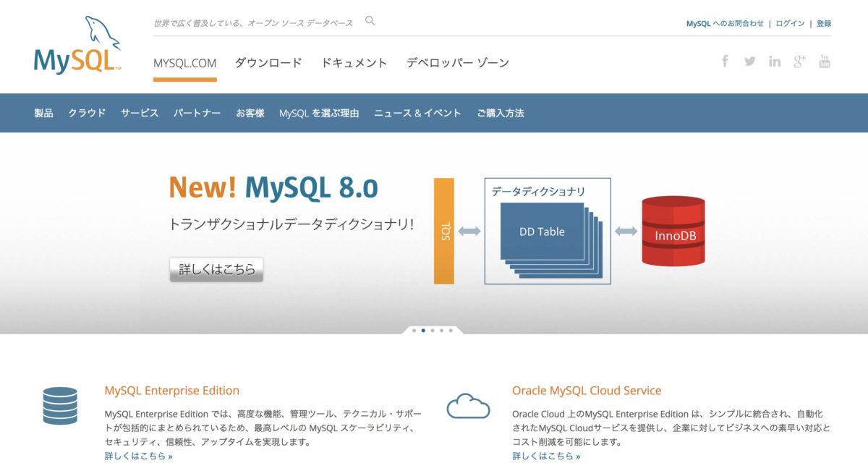The height and width of the screenshot is (471, 868).
Task: Click the New! MySQL 8.0 banner title
Action: pyautogui.click(x=273, y=187)
